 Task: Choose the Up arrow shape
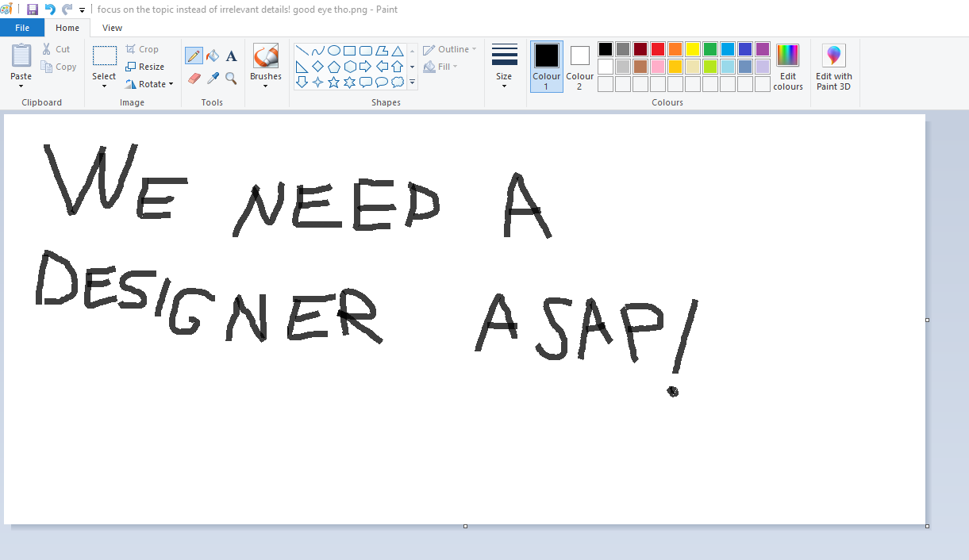398,67
